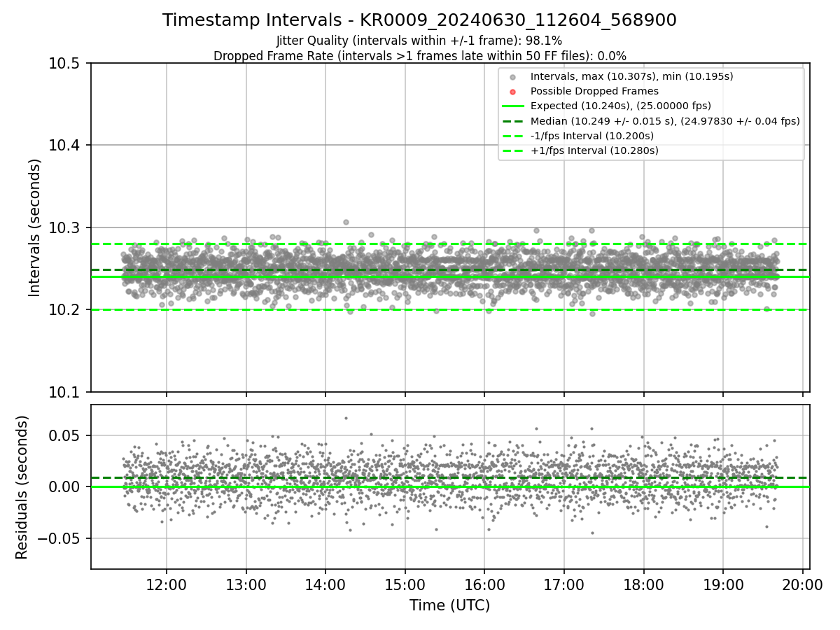Click the y-axis label 'Residuals (seconds)'
Image resolution: width=840 pixels, height=630 pixels.
click(x=22, y=487)
